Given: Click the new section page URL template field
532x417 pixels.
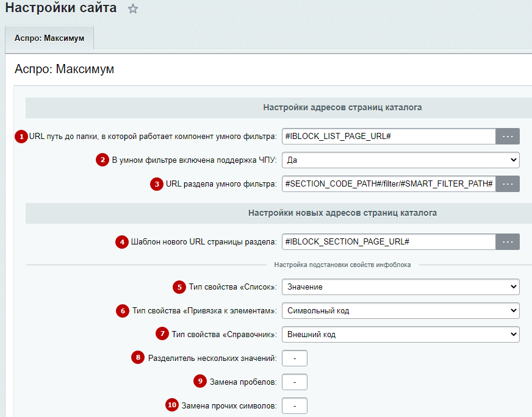Looking at the screenshot, I should tap(389, 241).
